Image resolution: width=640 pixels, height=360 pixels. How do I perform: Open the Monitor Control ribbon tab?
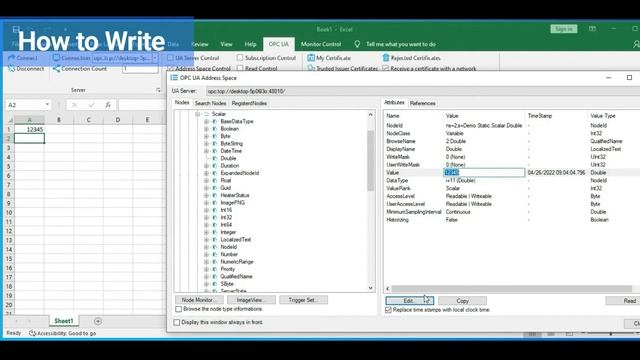pyautogui.click(x=321, y=44)
